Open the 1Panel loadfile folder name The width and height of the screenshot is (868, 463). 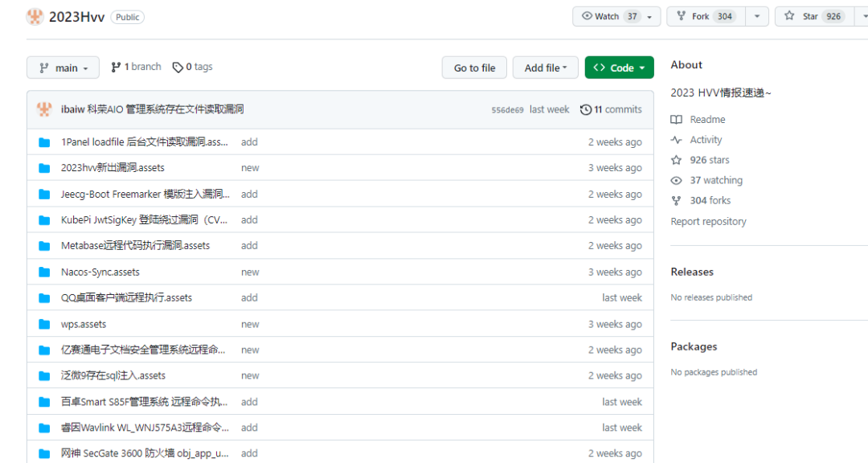145,141
